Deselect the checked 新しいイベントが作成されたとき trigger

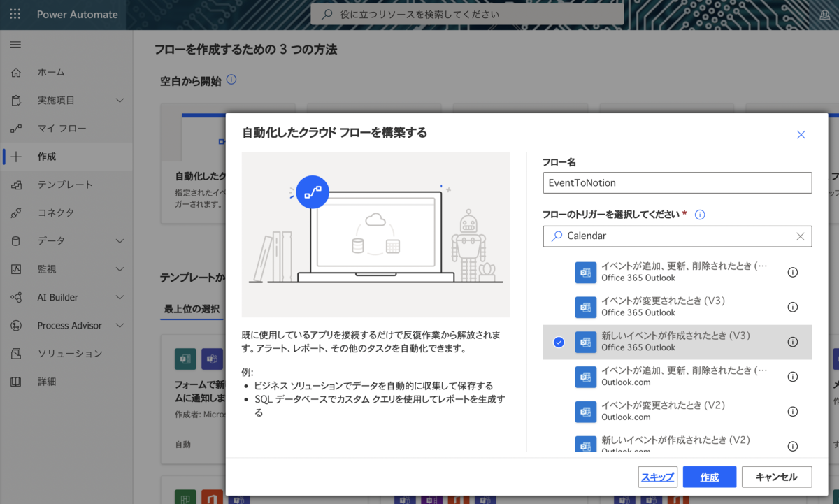pyautogui.click(x=559, y=342)
